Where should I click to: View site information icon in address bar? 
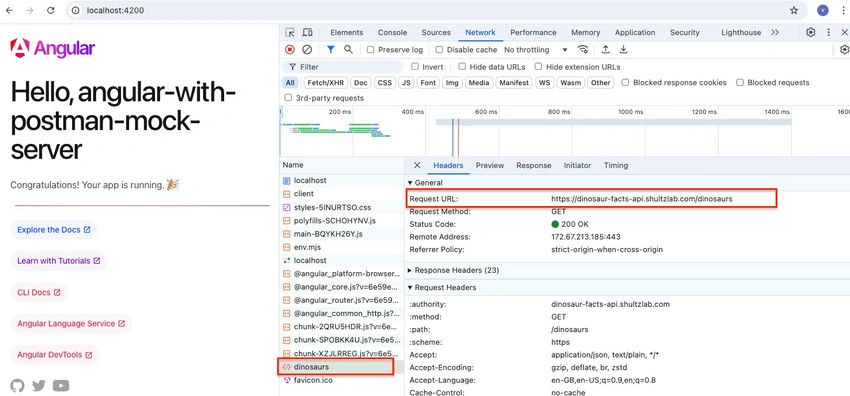pyautogui.click(x=76, y=10)
